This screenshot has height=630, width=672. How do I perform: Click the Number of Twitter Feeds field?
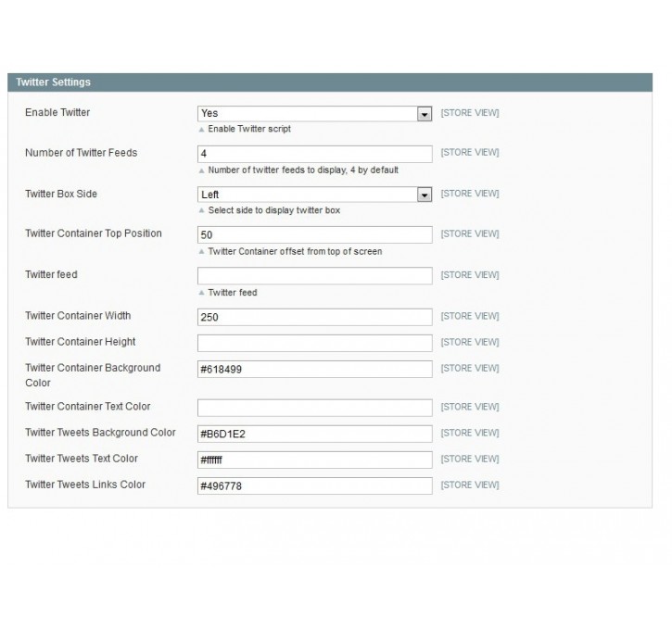point(314,154)
